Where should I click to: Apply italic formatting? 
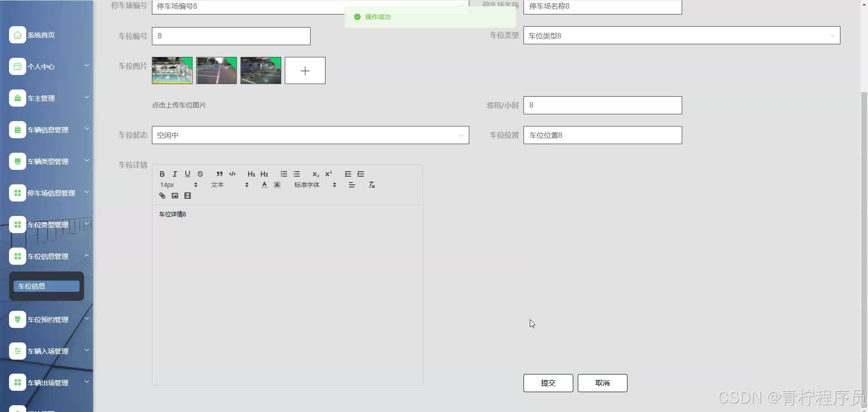point(175,174)
